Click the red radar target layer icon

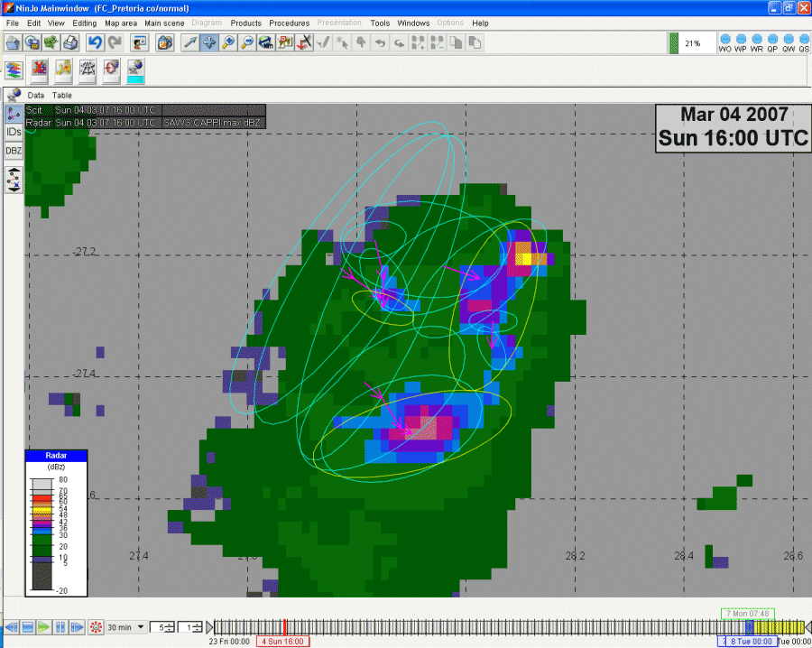coord(111,71)
